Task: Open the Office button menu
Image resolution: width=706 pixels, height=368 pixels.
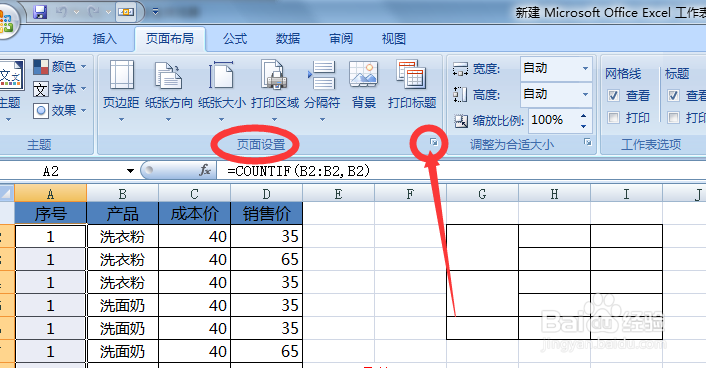Action: pos(5,22)
